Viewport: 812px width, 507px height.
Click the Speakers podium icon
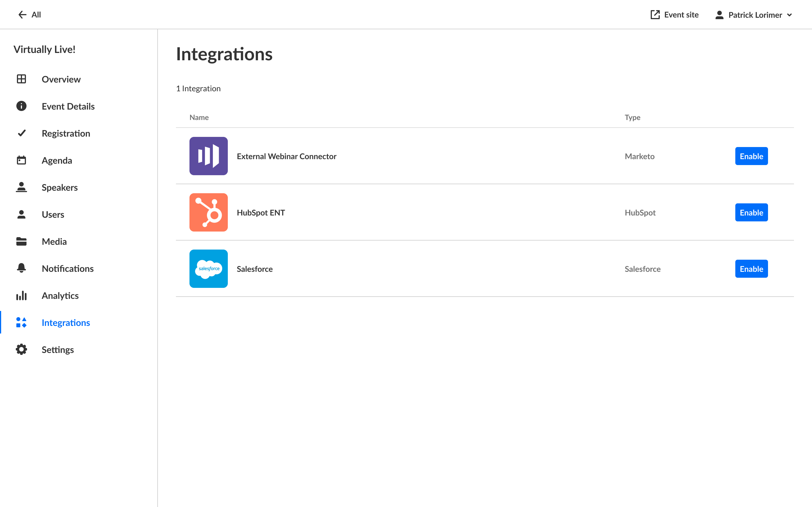[x=21, y=187]
